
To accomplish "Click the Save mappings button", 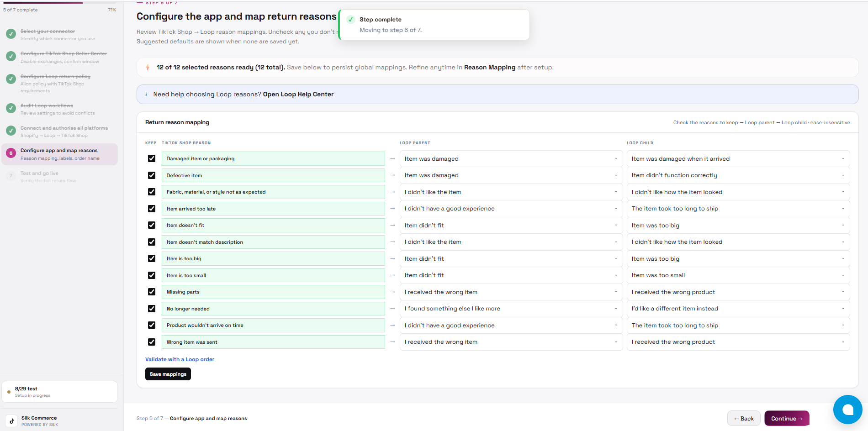I will (168, 374).
